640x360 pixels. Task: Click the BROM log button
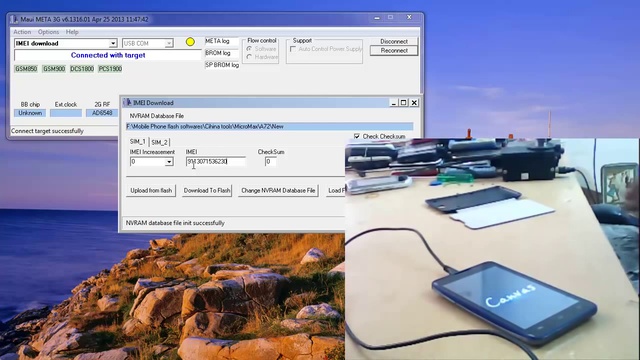(222, 53)
